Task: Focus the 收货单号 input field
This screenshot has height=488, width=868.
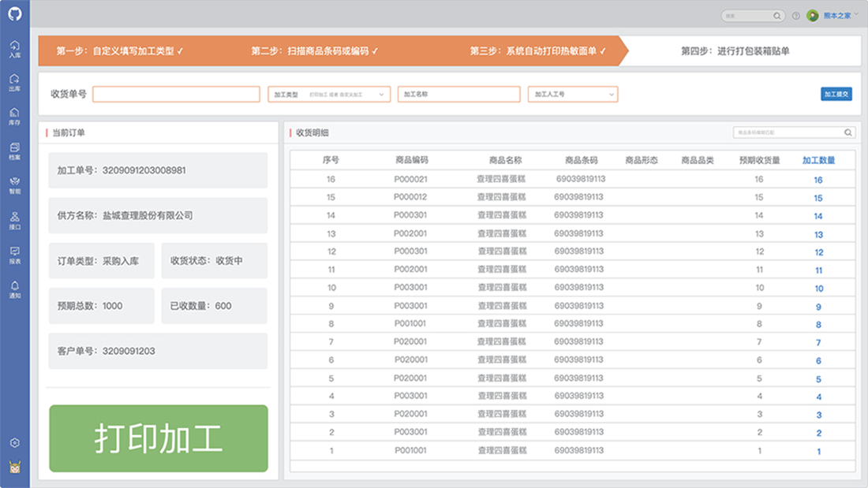Action: click(176, 94)
